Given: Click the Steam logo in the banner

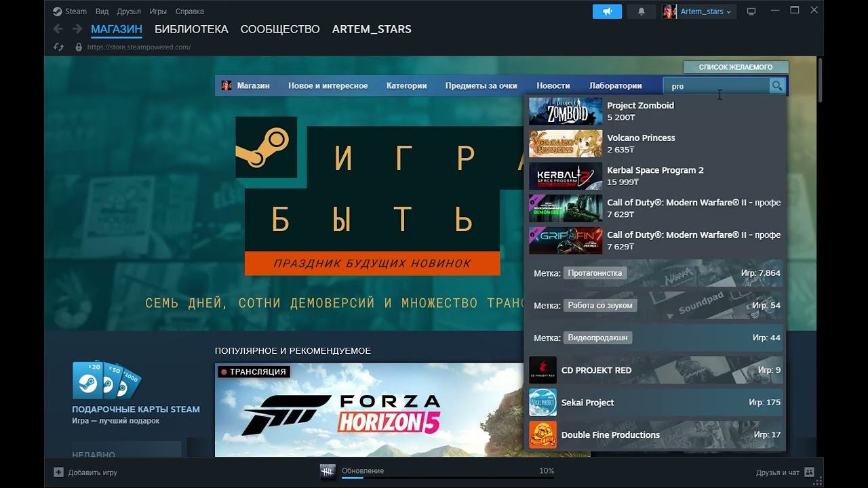Looking at the screenshot, I should coord(266,147).
